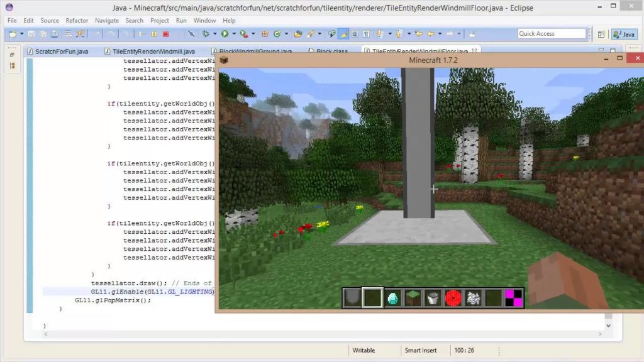Click the Back navigation arrow icon

pos(430,34)
